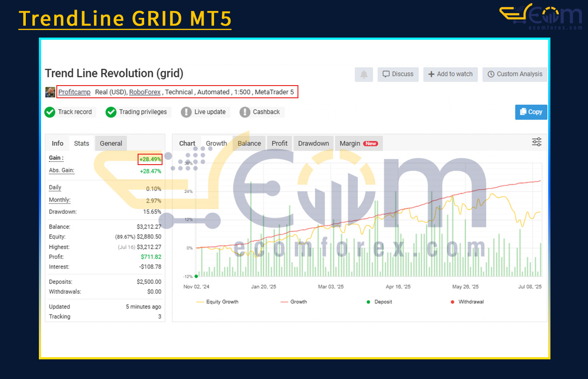Open the Margin New tab

(359, 143)
